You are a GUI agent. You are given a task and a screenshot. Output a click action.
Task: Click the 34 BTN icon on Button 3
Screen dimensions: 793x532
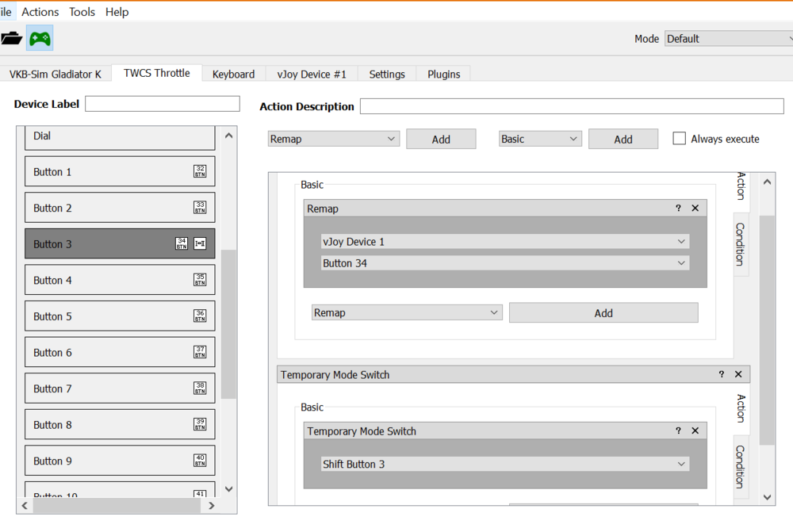(x=182, y=244)
